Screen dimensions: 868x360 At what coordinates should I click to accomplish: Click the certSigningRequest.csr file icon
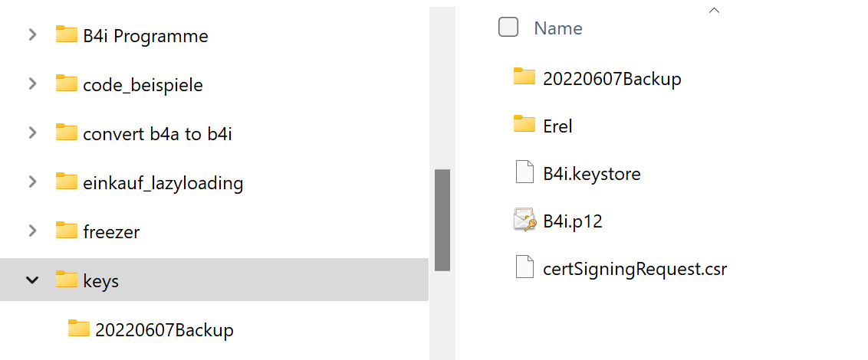click(x=524, y=268)
